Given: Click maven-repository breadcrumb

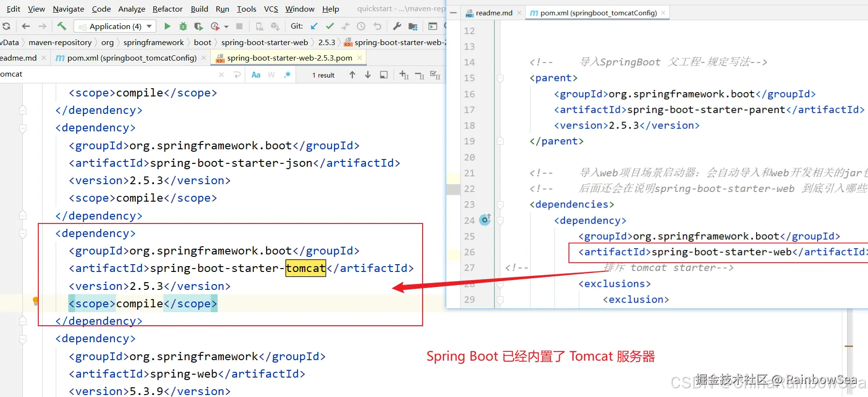Looking at the screenshot, I should click(x=60, y=43).
